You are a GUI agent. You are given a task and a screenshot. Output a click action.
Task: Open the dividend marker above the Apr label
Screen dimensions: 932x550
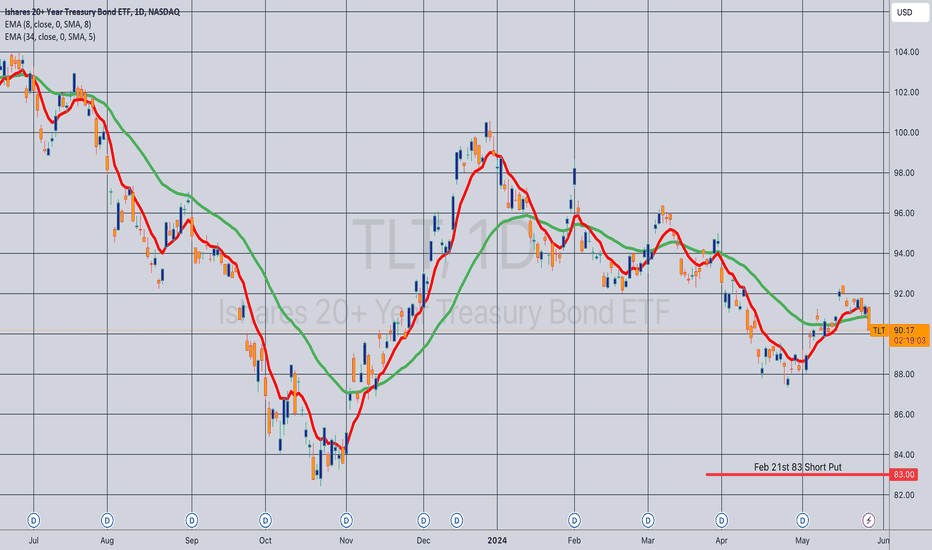coord(721,521)
